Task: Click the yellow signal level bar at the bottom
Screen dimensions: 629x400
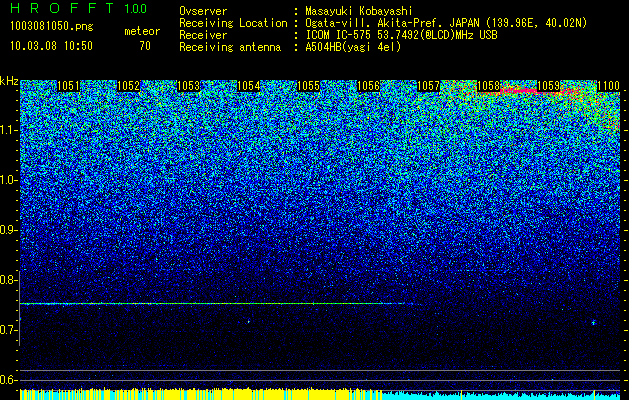Action: point(201,394)
